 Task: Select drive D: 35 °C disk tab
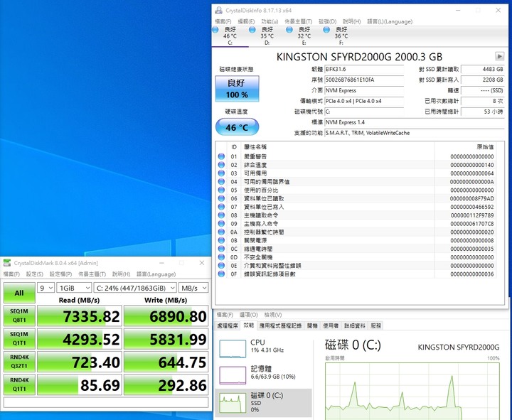pos(267,36)
